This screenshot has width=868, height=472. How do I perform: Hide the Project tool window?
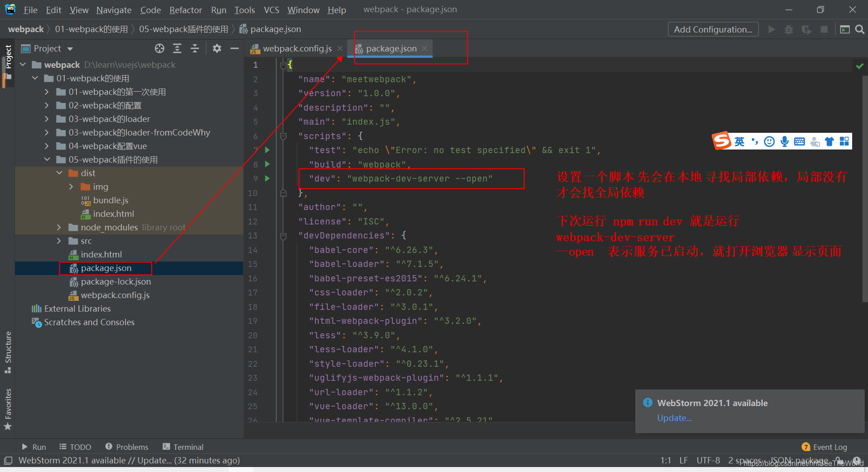click(x=234, y=48)
